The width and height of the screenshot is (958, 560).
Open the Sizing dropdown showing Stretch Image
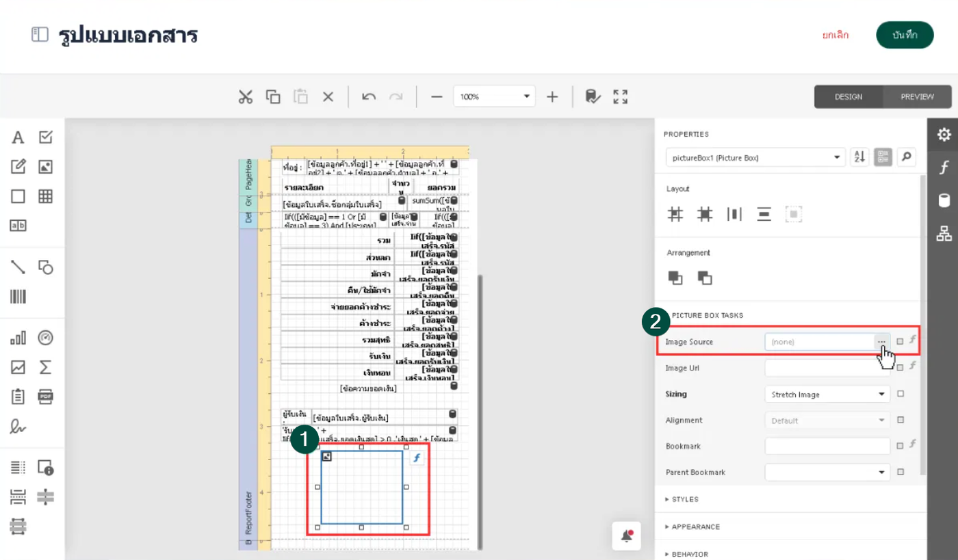pos(827,394)
